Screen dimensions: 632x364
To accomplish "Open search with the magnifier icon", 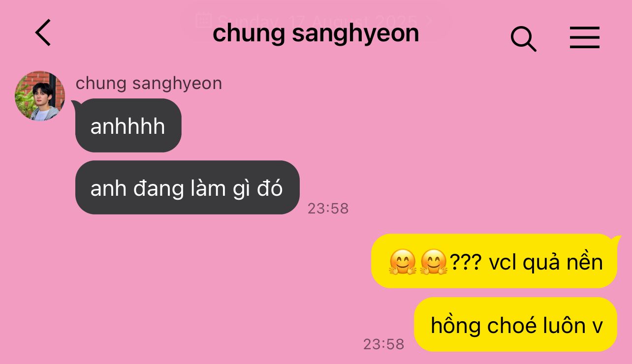I will pyautogui.click(x=523, y=39).
